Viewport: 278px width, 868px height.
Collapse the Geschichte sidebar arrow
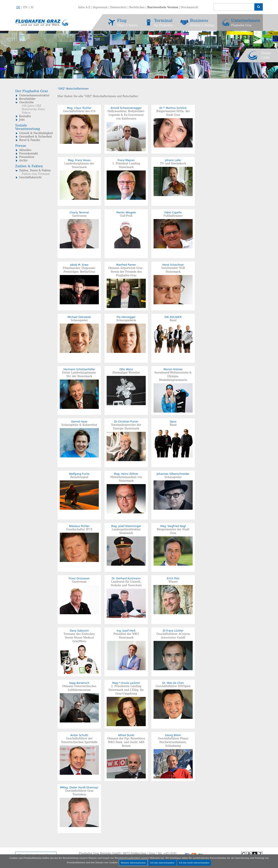17,102
